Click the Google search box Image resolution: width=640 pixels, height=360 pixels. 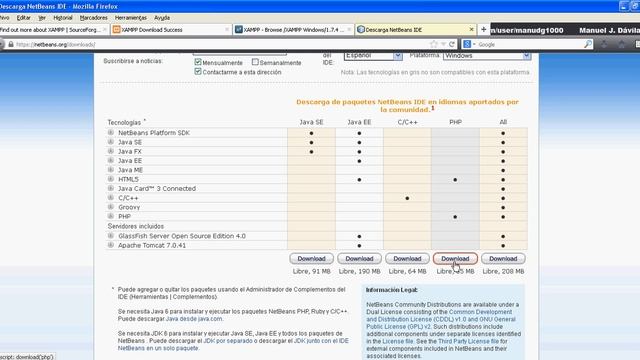coord(530,44)
